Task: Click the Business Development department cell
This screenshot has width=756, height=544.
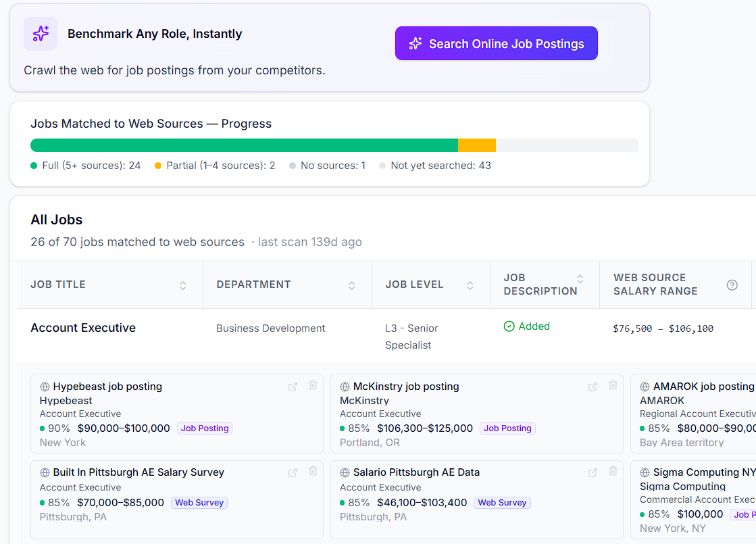Action: pyautogui.click(x=270, y=328)
